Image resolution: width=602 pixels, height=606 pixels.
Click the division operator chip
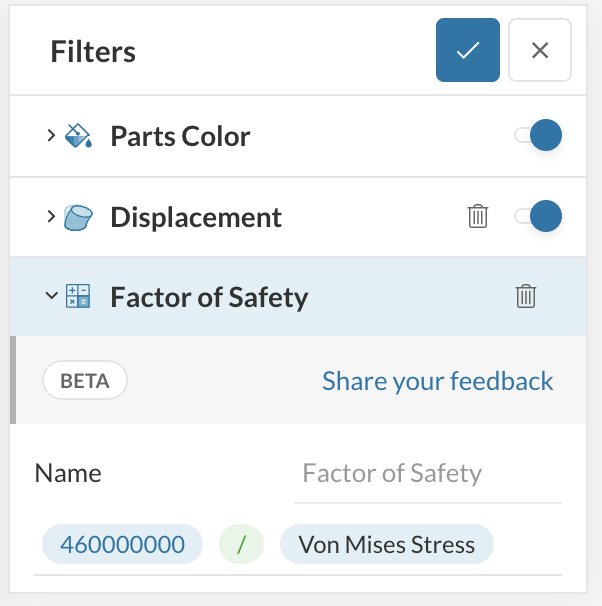240,544
